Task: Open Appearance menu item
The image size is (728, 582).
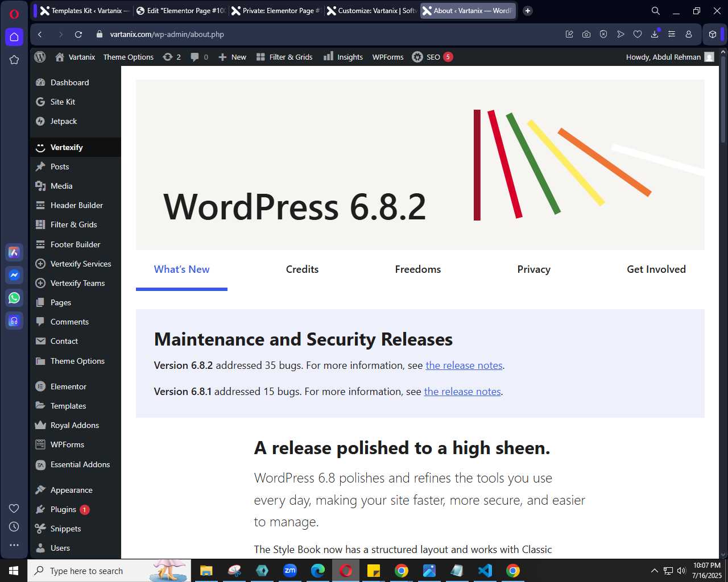Action: pos(75,490)
